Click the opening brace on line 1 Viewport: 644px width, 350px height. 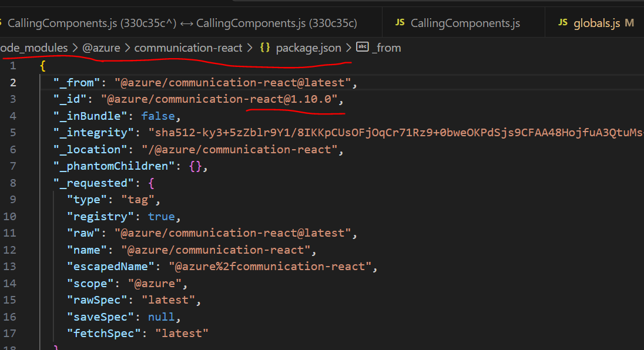pos(43,66)
